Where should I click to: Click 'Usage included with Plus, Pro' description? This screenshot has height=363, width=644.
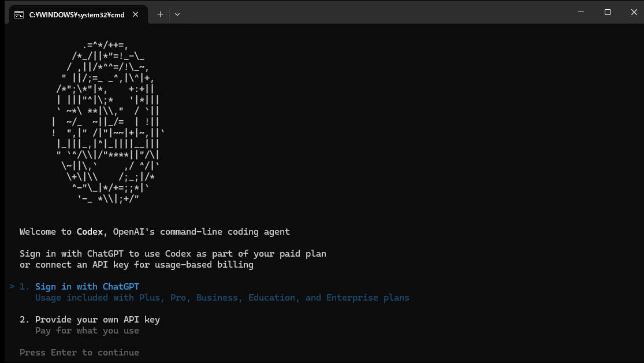[x=222, y=298]
